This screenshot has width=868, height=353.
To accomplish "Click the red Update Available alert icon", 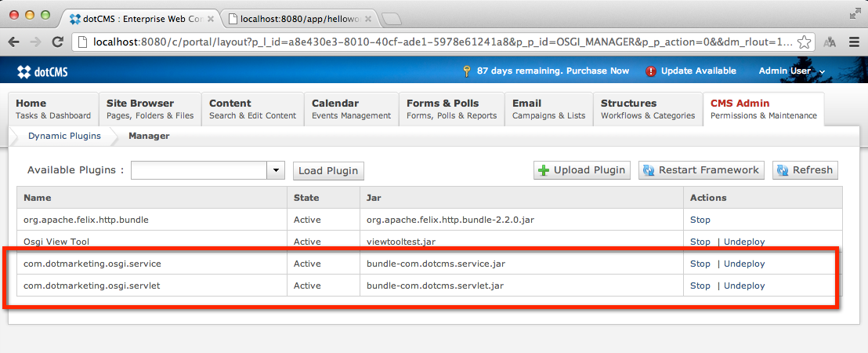I will [651, 71].
